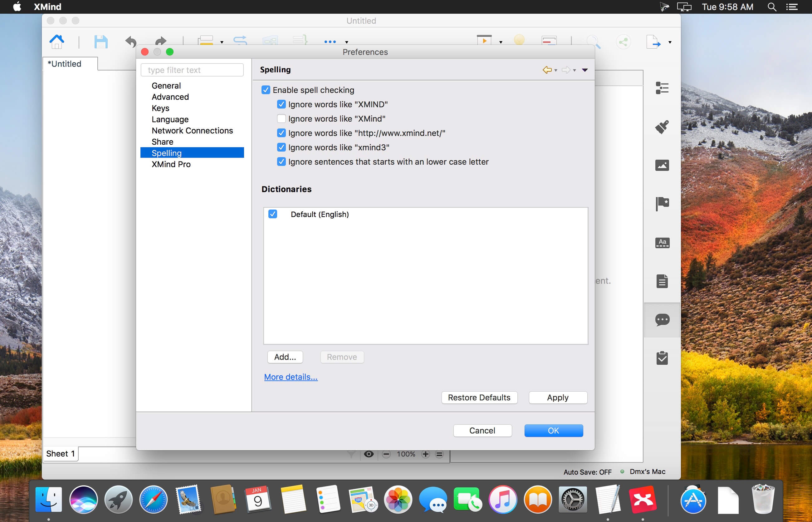The width and height of the screenshot is (812, 522).
Task: Open the Apple menu
Action: click(17, 7)
